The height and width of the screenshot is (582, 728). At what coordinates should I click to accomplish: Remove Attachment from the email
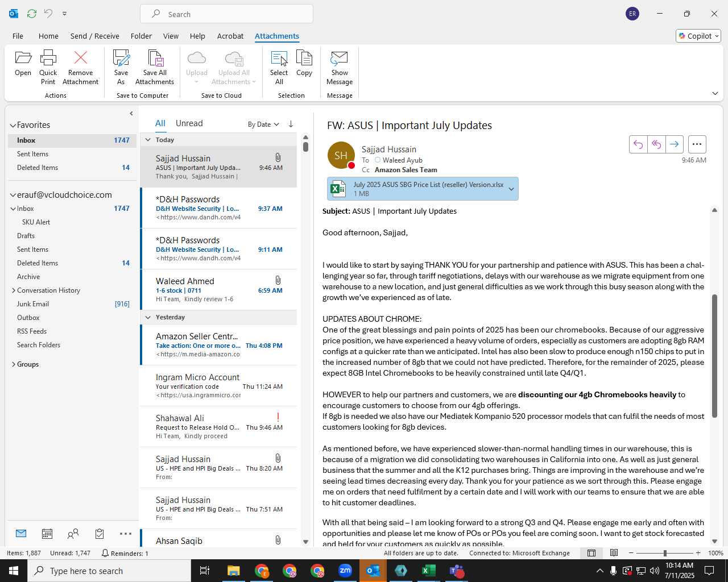click(x=81, y=68)
